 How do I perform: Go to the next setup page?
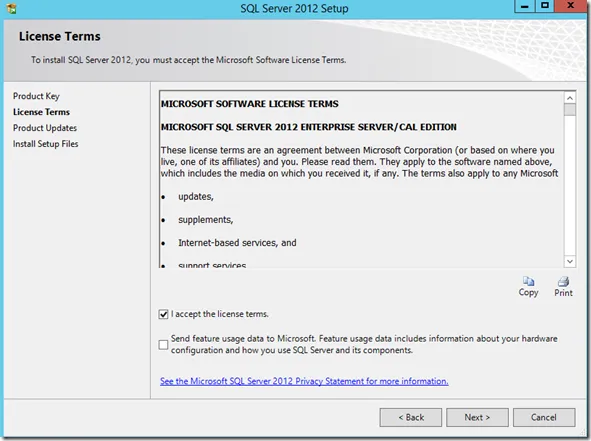(x=477, y=417)
